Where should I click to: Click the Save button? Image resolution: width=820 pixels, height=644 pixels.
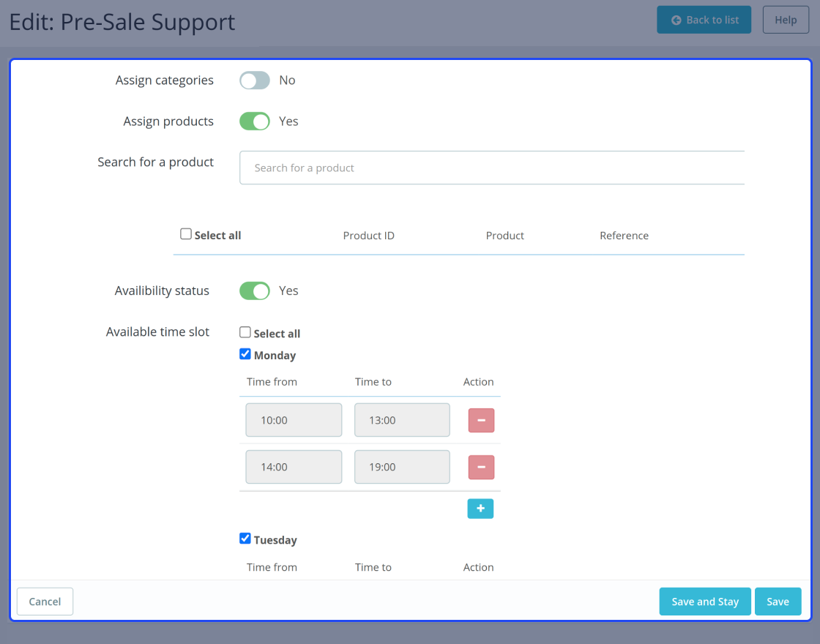778,602
